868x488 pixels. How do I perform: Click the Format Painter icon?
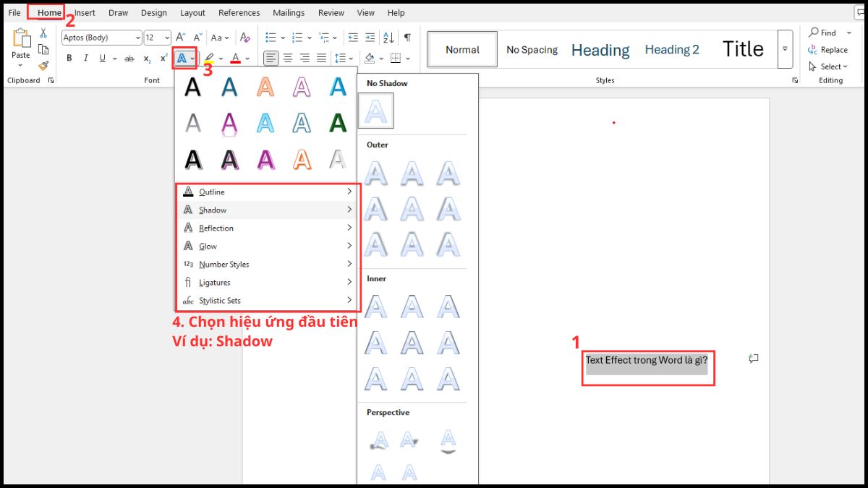tap(43, 66)
